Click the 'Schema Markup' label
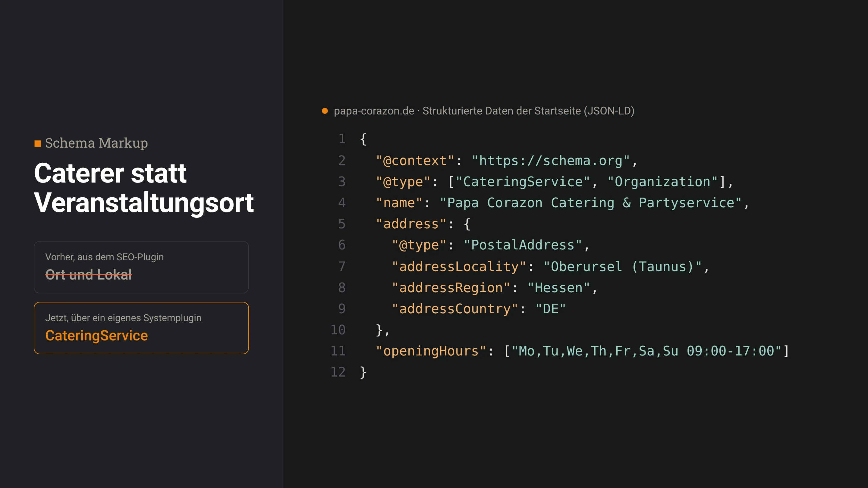The height and width of the screenshot is (488, 868). click(96, 143)
